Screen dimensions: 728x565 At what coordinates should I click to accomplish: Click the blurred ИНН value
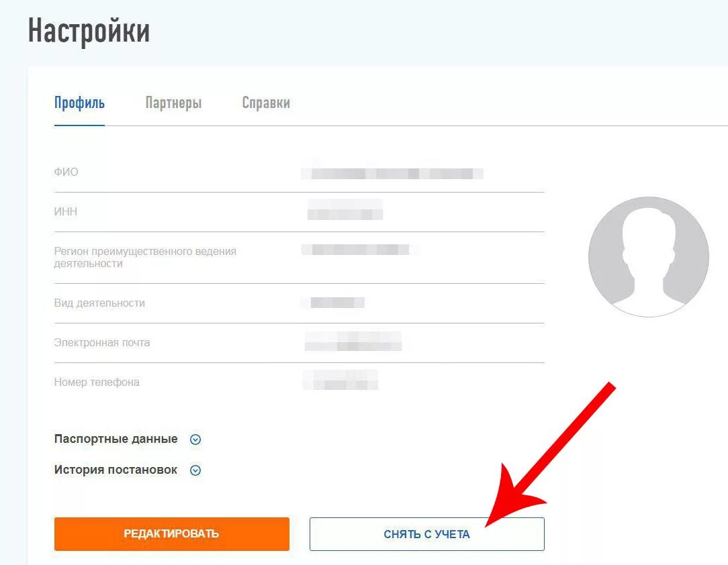tap(345, 209)
